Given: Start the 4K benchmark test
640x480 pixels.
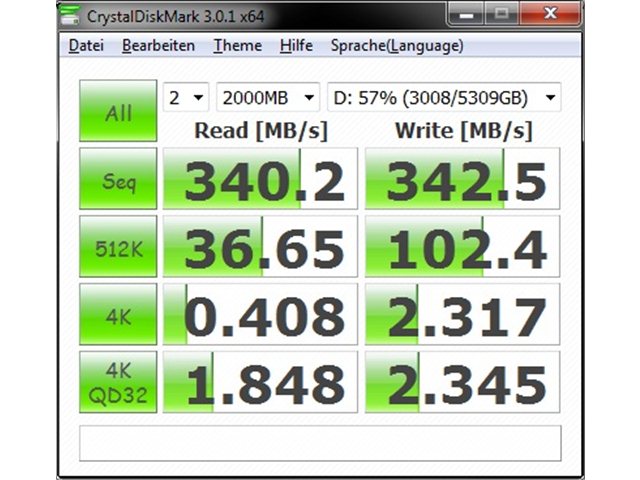Looking at the screenshot, I should 118,314.
